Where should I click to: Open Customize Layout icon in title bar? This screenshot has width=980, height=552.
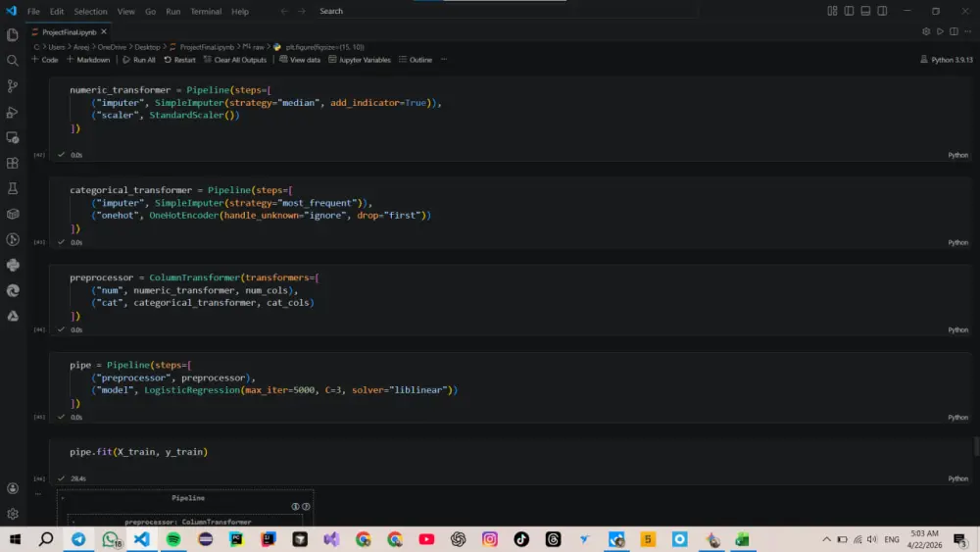point(832,11)
